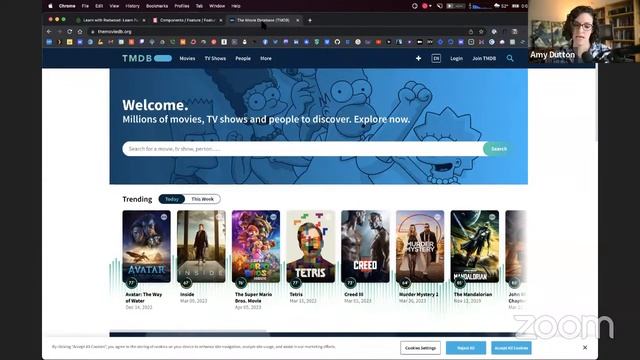Click the "Murder Mystery 2" title text
The height and width of the screenshot is (360, 640).
click(x=419, y=294)
